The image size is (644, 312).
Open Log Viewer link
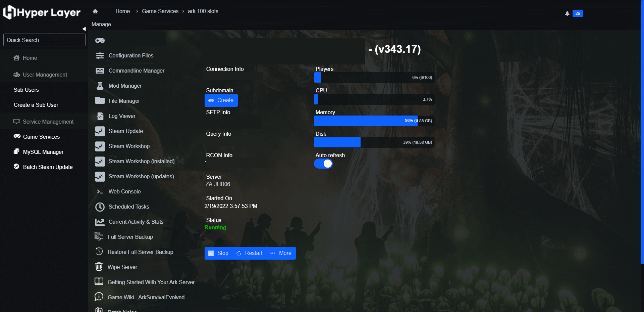[x=122, y=116]
